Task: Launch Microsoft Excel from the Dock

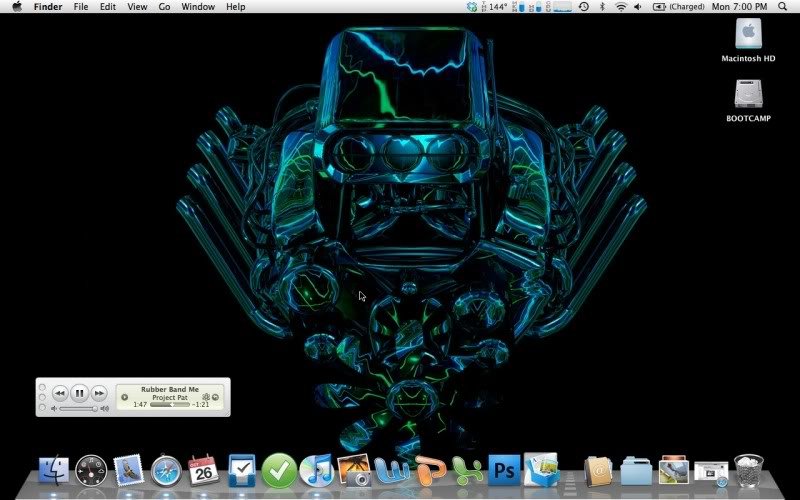Action: [467, 470]
